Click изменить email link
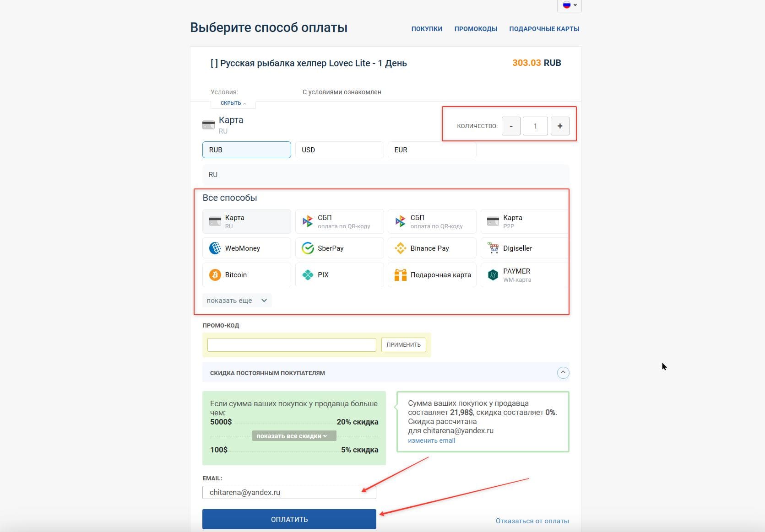765x532 pixels. (x=431, y=441)
